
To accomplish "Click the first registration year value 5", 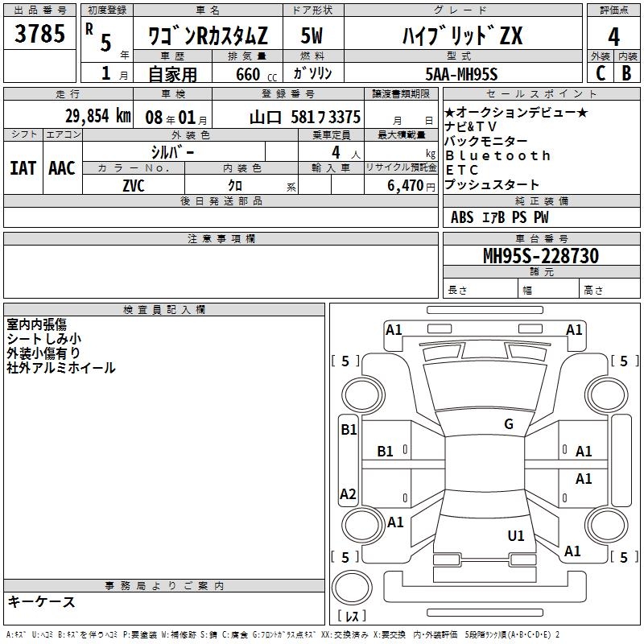I will 106,43.
